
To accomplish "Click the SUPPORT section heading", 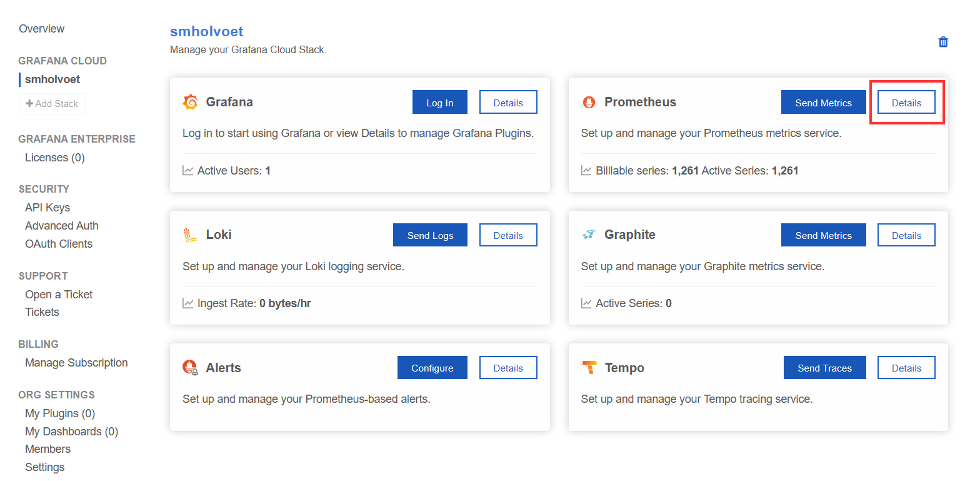I will tap(43, 276).
